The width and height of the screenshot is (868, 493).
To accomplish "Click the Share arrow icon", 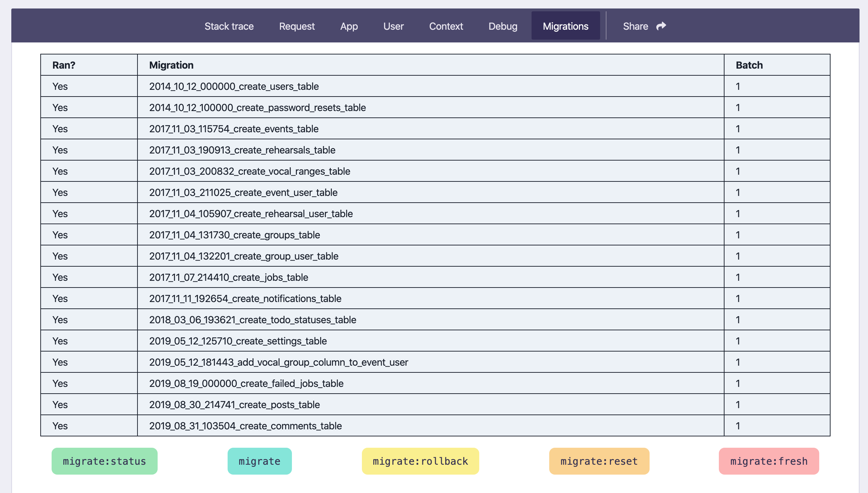I will pyautogui.click(x=661, y=26).
